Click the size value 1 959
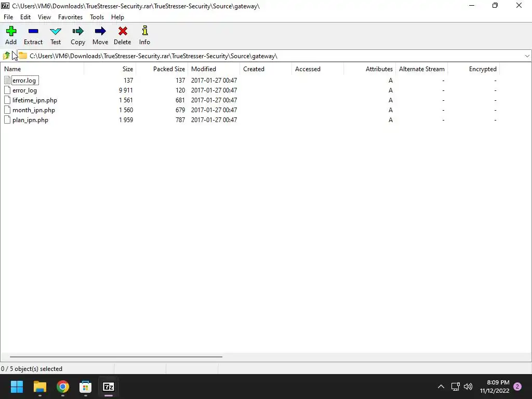This screenshot has height=399, width=532. (126, 120)
